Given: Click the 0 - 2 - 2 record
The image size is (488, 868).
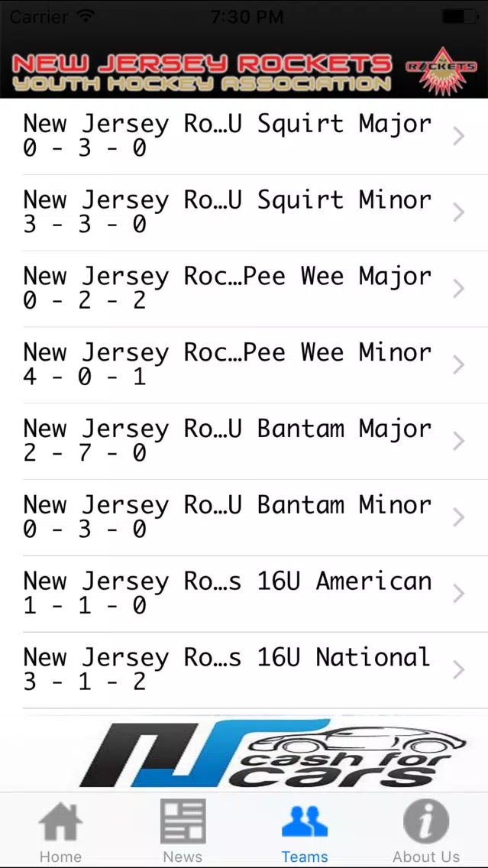Looking at the screenshot, I should (85, 300).
